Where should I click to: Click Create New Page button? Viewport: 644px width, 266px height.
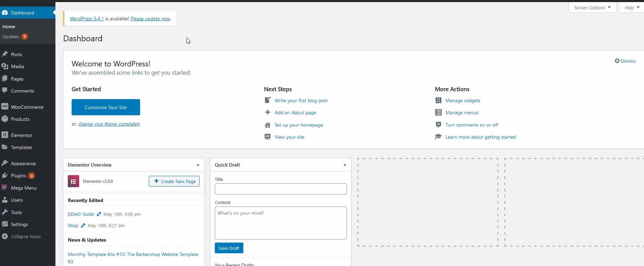pos(174,181)
